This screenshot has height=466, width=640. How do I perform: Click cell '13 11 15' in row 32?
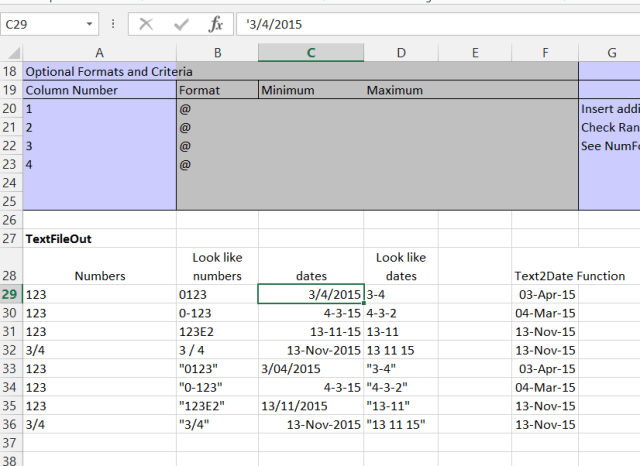click(x=401, y=350)
